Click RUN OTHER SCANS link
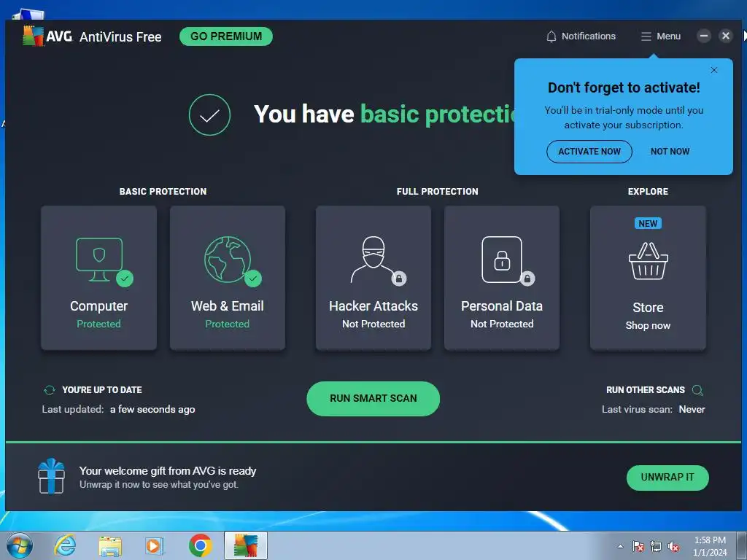The width and height of the screenshot is (747, 560). [x=646, y=390]
